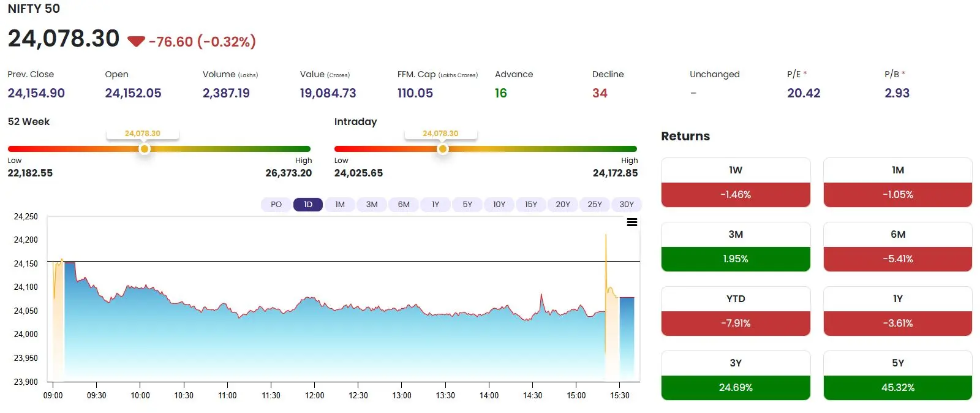The height and width of the screenshot is (413, 980).
Task: Show the 10Y chart range
Action: 499,205
